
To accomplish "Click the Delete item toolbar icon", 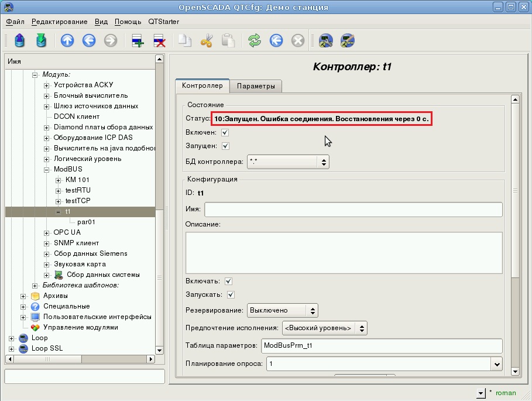I will pos(159,41).
